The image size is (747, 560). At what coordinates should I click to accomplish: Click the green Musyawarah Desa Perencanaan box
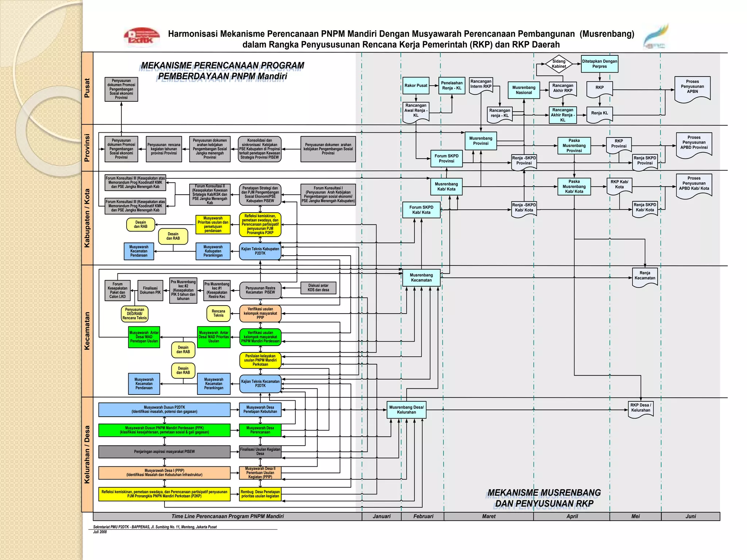coord(260,430)
